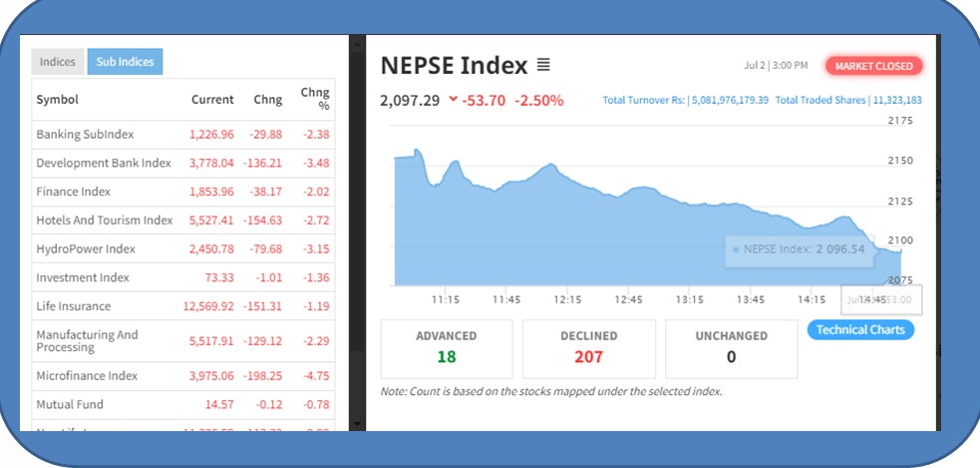Viewport: 980px width, 468px height.
Task: Open the Microfinance Index row
Action: click(x=87, y=376)
